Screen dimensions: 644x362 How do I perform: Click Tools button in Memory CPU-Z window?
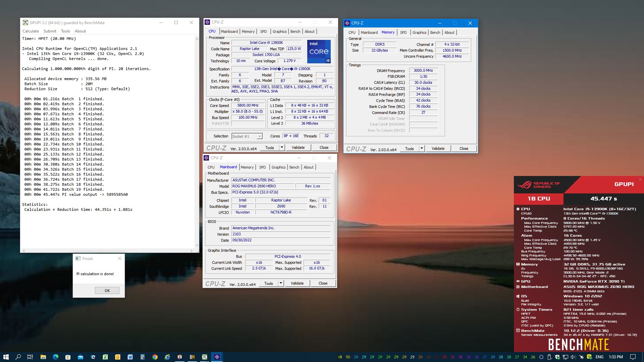click(409, 148)
